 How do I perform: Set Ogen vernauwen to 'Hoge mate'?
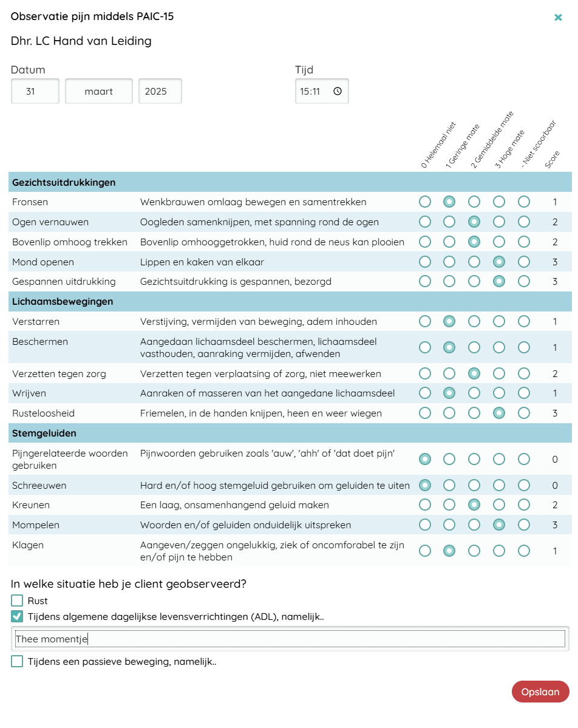499,222
